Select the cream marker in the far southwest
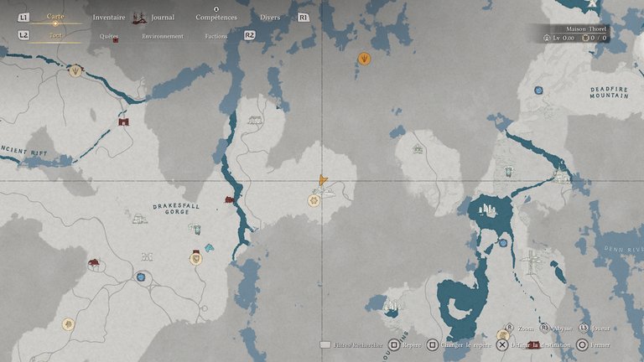Screen dimensions: 644x362 click(x=68, y=324)
